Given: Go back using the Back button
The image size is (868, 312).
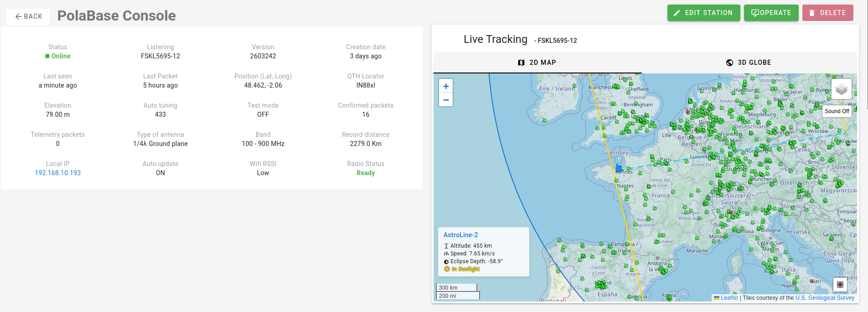Looking at the screenshot, I should [x=28, y=16].
